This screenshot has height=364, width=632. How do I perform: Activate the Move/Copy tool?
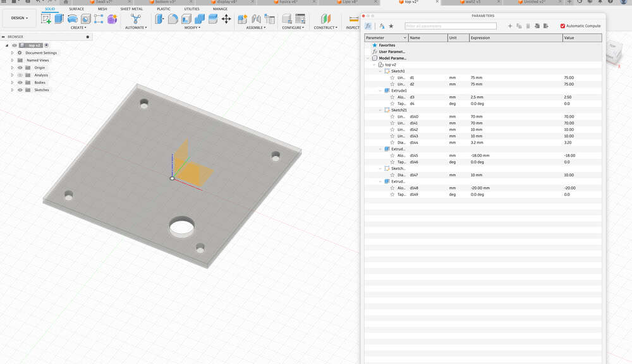[x=226, y=18]
